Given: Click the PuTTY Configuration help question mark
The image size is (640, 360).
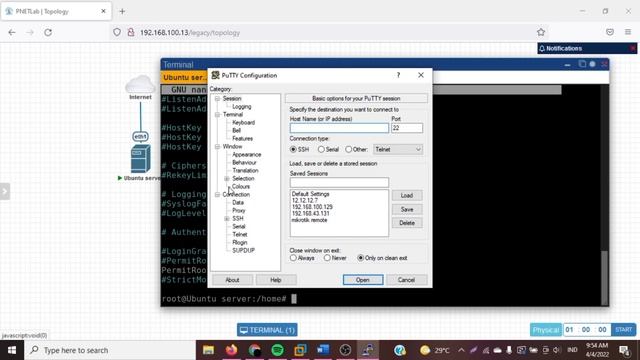Looking at the screenshot, I should click(x=398, y=75).
